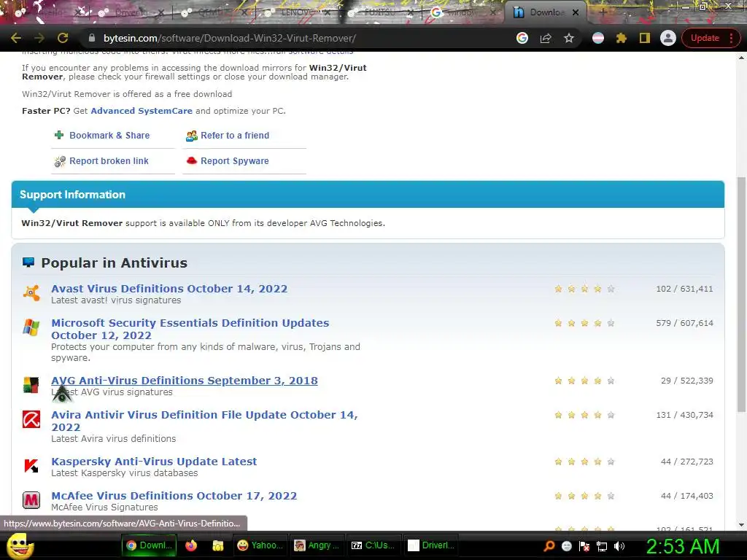Click the Google icon in address bar

522,38
